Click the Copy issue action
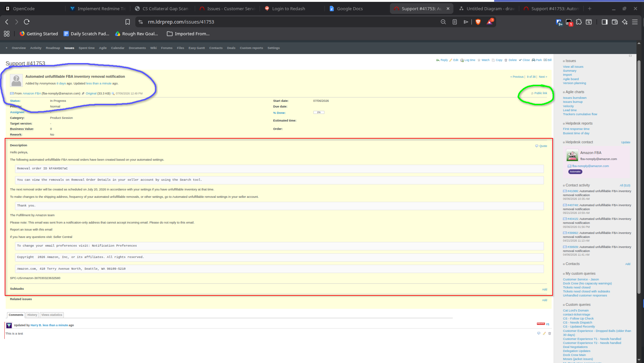Viewport: 644px width, 363px height. pyautogui.click(x=497, y=60)
